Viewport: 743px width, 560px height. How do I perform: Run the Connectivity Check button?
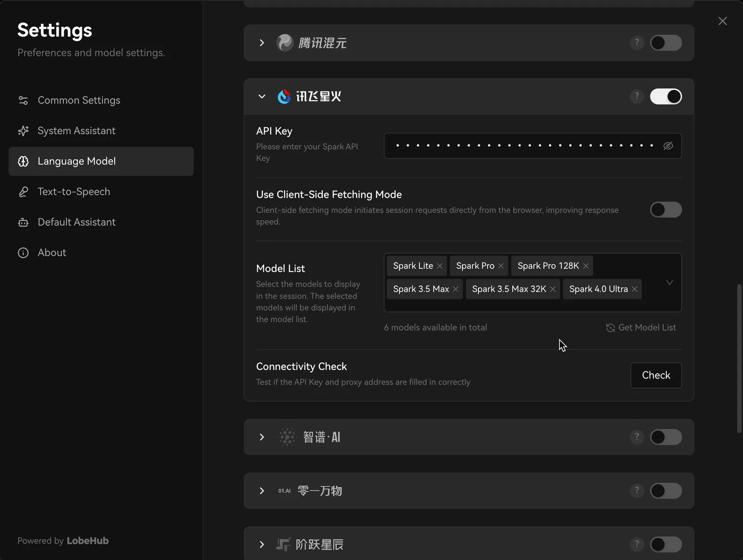pyautogui.click(x=656, y=375)
